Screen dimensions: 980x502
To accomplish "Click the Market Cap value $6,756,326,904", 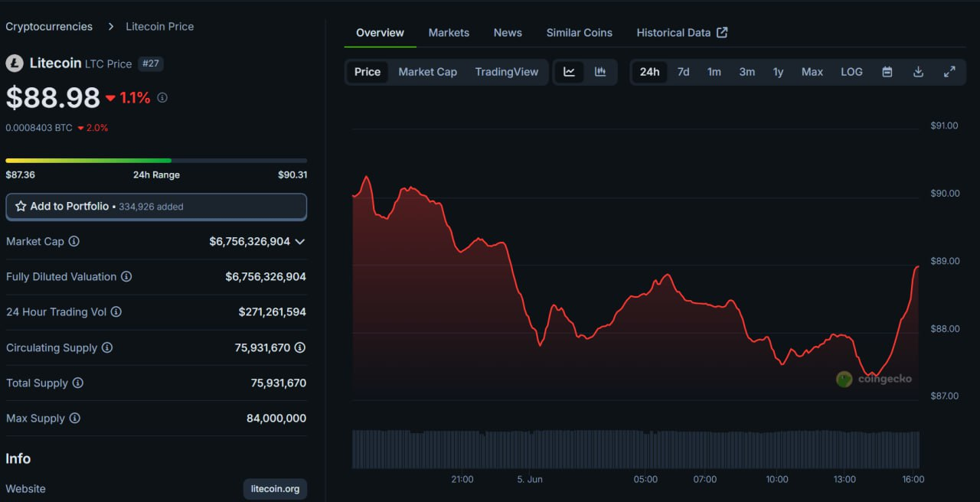I will pyautogui.click(x=250, y=241).
